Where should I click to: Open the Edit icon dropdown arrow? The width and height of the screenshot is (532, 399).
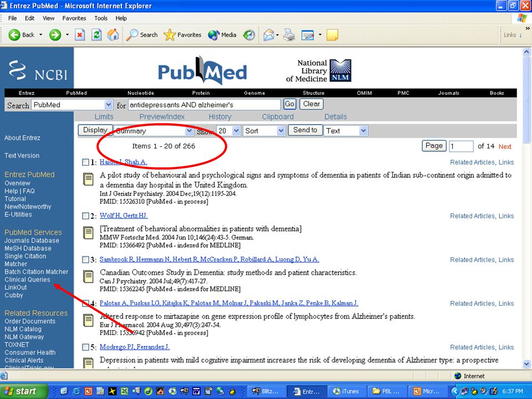tap(320, 34)
